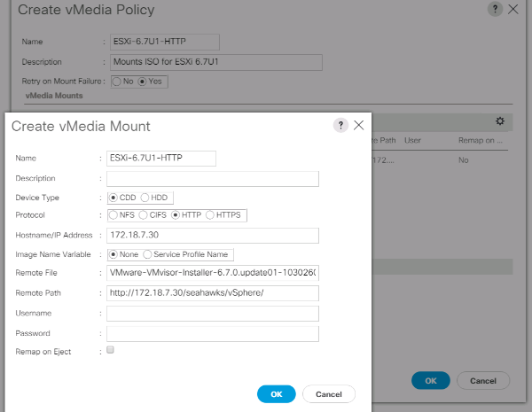This screenshot has height=412, width=532.
Task: Click the mount Description input field
Action: (x=212, y=179)
